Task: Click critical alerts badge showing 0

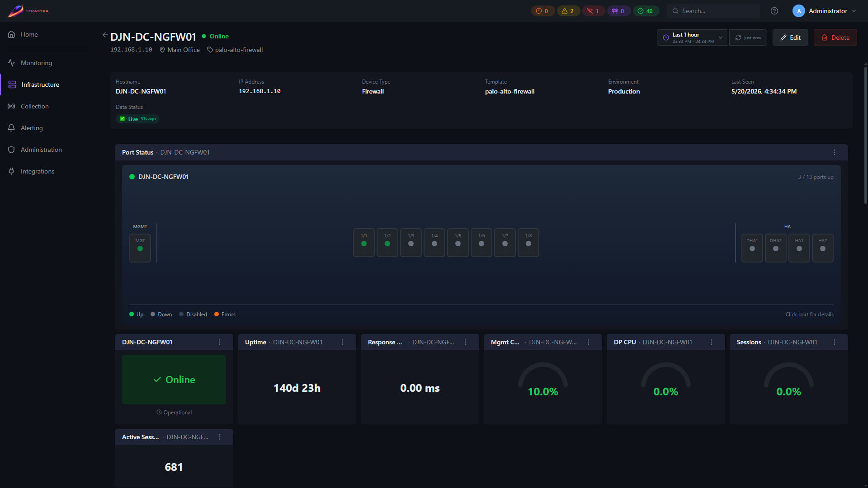Action: coord(542,11)
